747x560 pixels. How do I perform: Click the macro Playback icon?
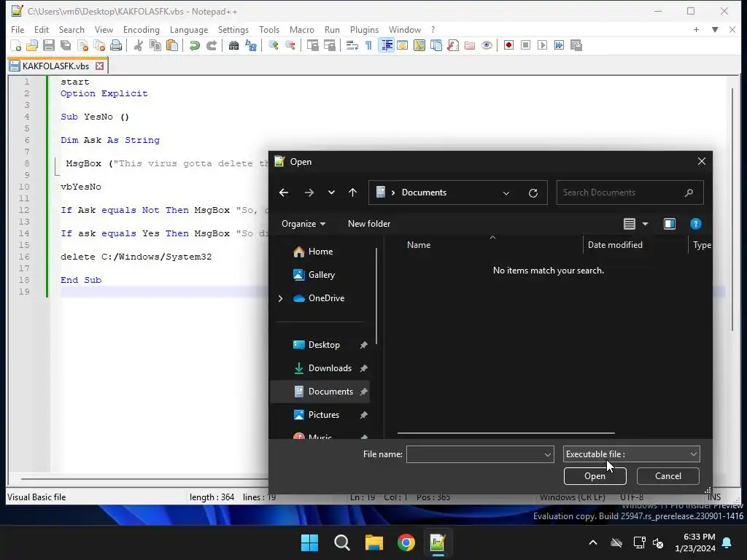point(542,45)
